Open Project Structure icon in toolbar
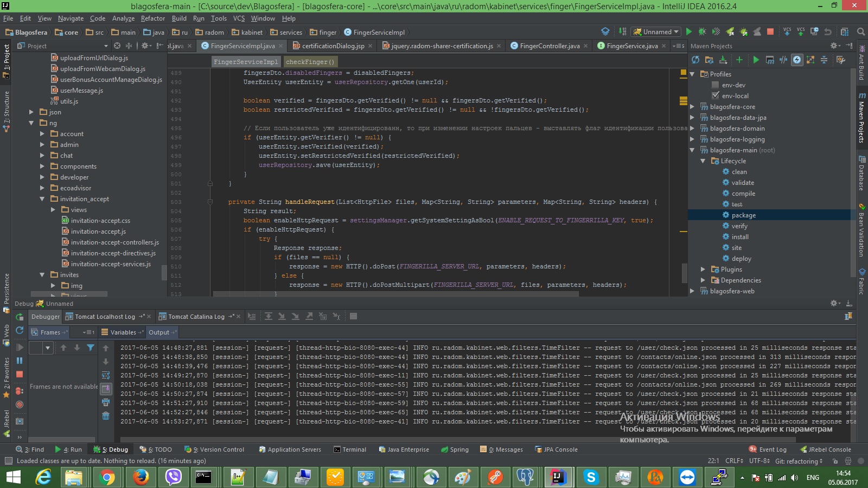Viewport: 868px width, 488px height. point(844,32)
